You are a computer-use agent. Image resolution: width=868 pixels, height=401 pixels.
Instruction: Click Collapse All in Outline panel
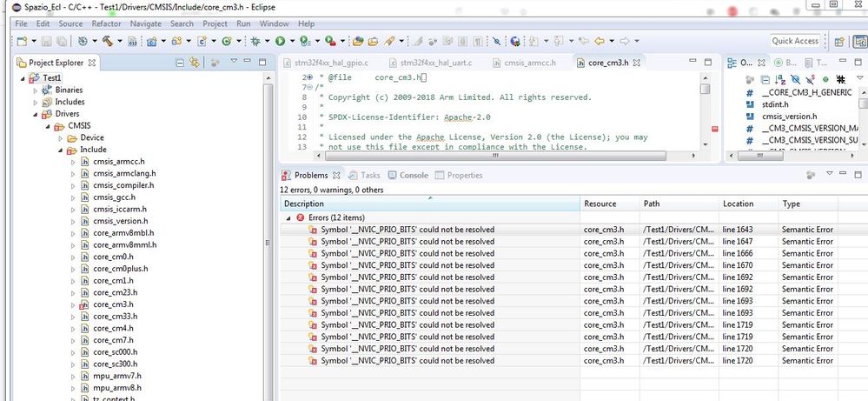[765, 79]
